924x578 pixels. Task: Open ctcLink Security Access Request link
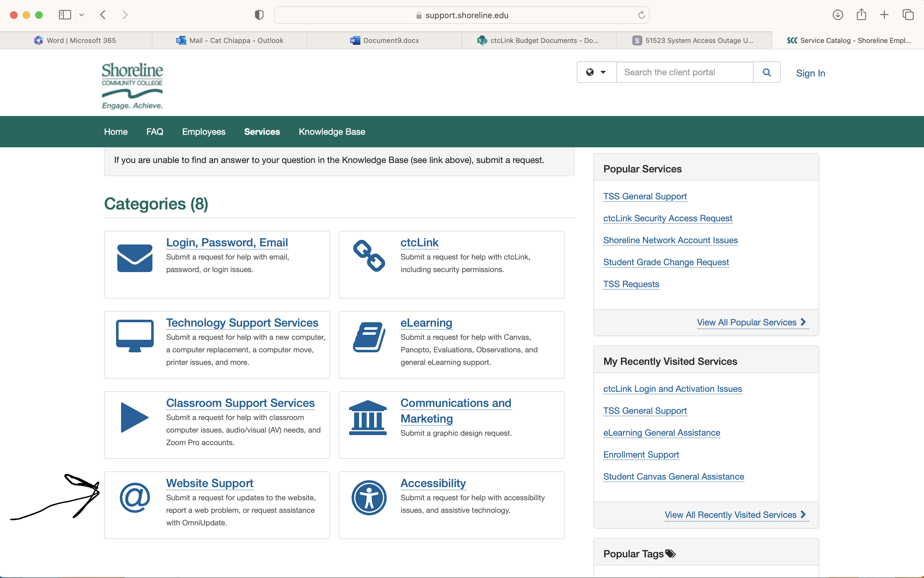667,218
